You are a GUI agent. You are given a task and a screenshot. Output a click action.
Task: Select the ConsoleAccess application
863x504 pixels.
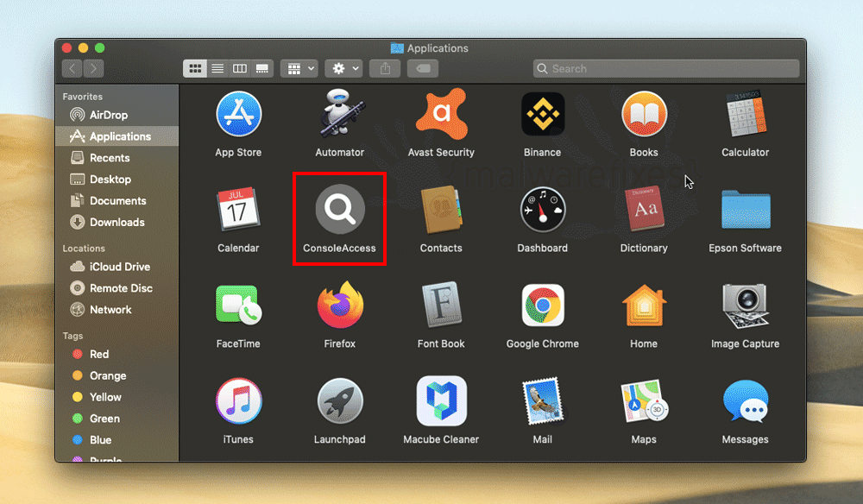339,210
